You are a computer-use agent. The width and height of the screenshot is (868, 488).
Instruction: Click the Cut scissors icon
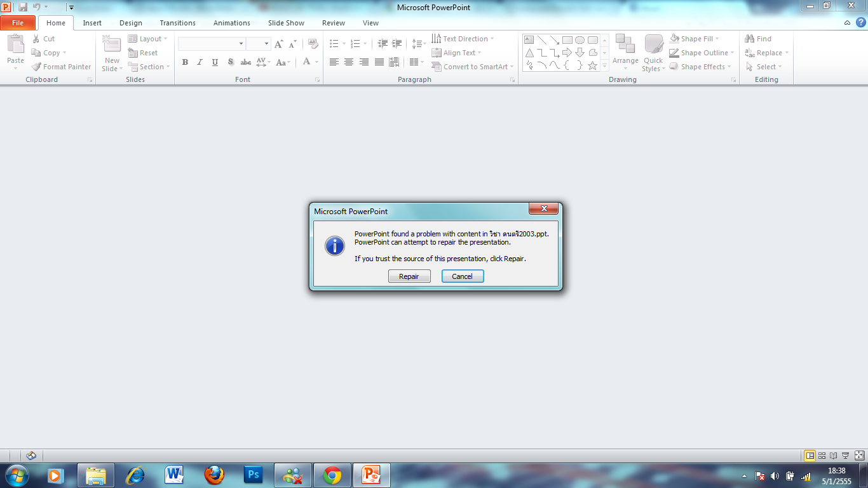[36, 39]
